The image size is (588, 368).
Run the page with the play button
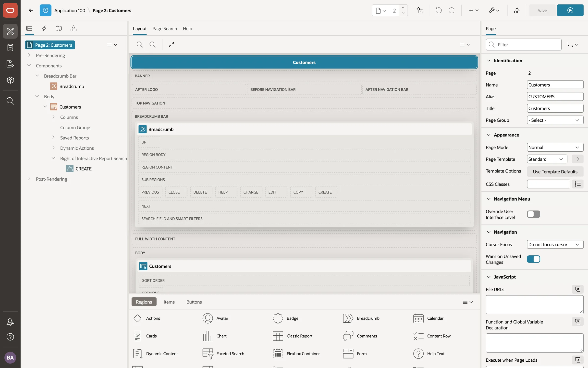pos(570,10)
